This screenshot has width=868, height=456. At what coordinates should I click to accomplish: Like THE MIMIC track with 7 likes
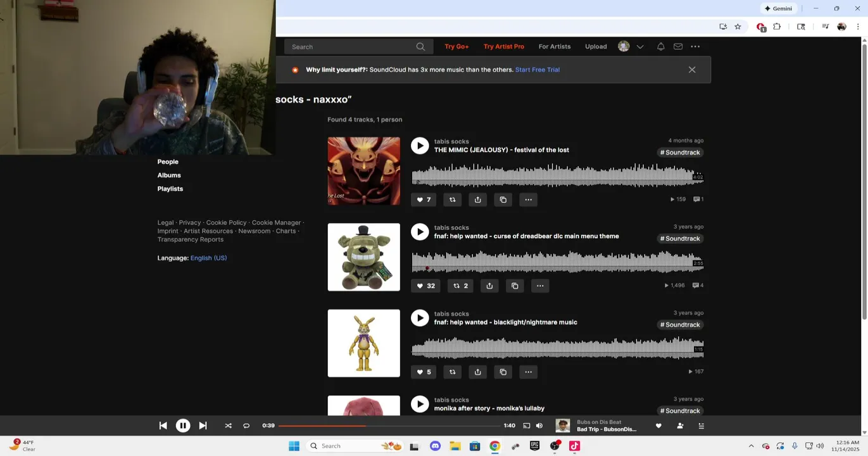pyautogui.click(x=424, y=199)
